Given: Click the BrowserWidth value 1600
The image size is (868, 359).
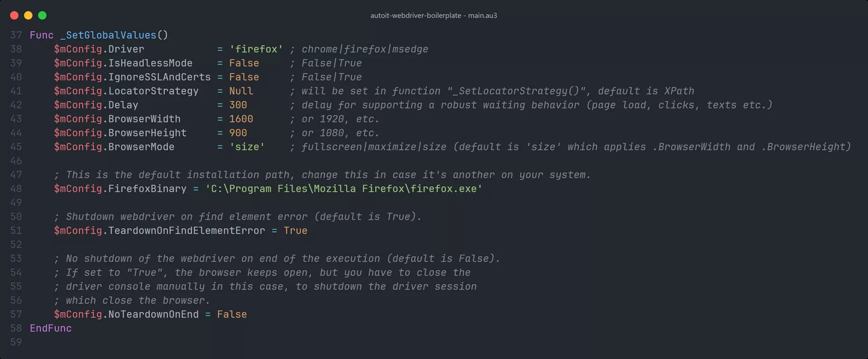Looking at the screenshot, I should point(241,119).
